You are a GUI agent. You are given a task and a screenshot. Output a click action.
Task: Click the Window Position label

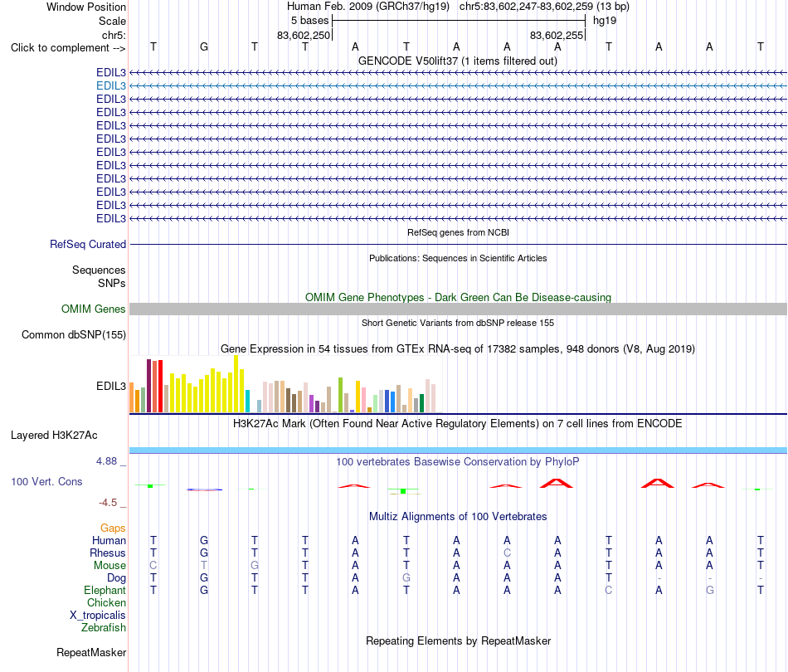pyautogui.click(x=86, y=7)
